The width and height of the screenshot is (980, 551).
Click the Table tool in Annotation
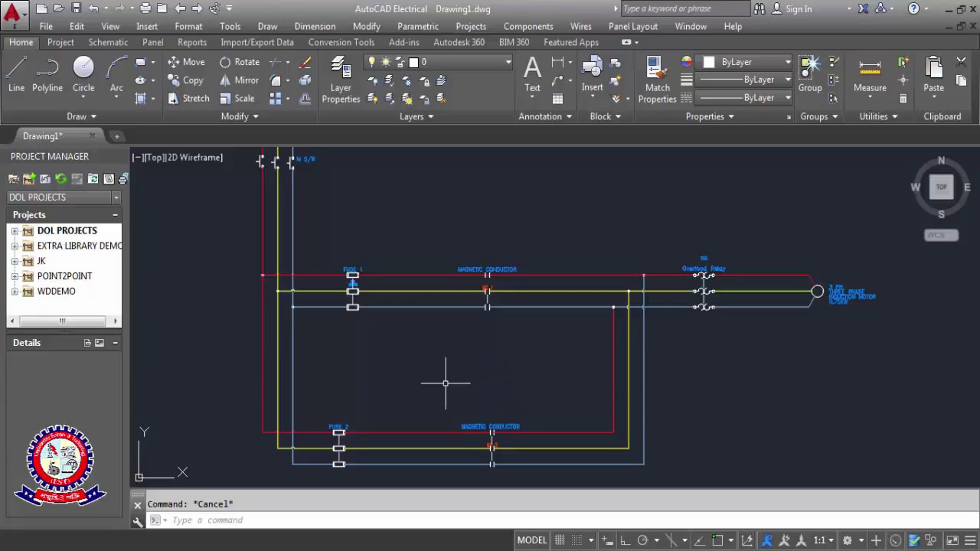click(557, 98)
